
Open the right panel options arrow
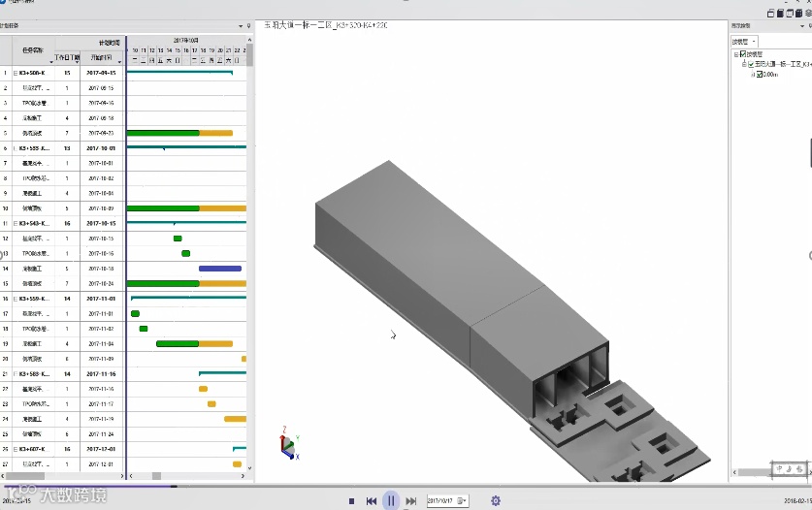point(802,26)
